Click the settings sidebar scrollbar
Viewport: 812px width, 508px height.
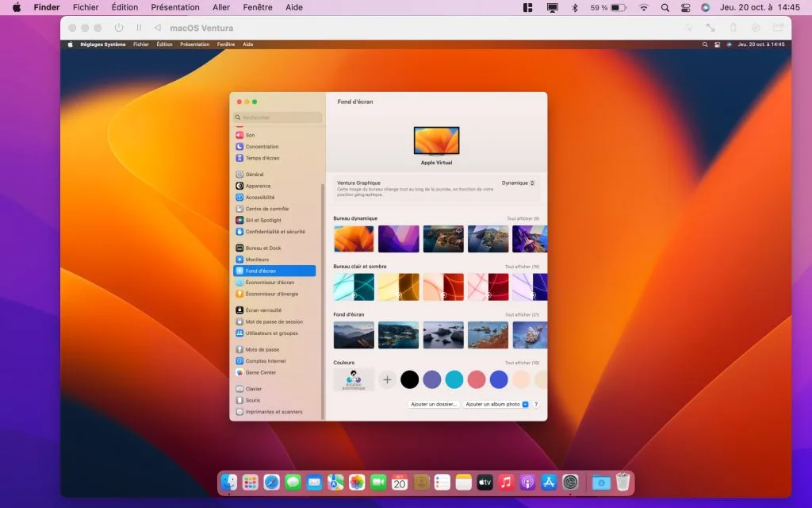pos(324,301)
